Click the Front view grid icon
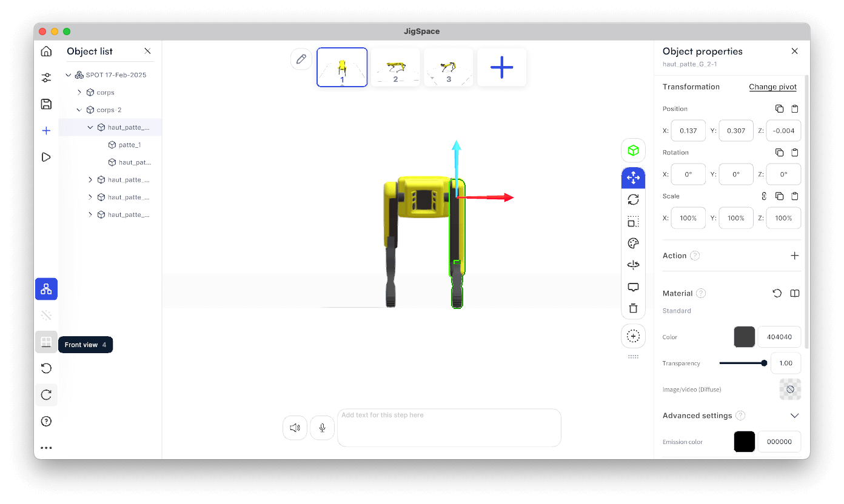Image resolution: width=844 pixels, height=504 pixels. [x=46, y=342]
